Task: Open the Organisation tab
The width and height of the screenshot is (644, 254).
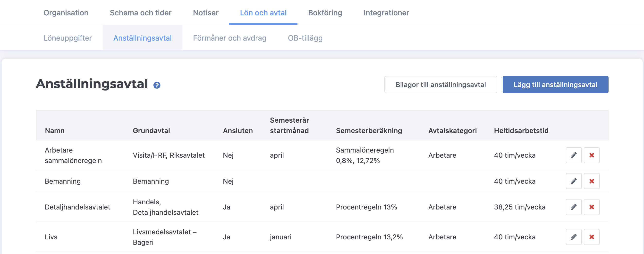Action: pyautogui.click(x=66, y=12)
